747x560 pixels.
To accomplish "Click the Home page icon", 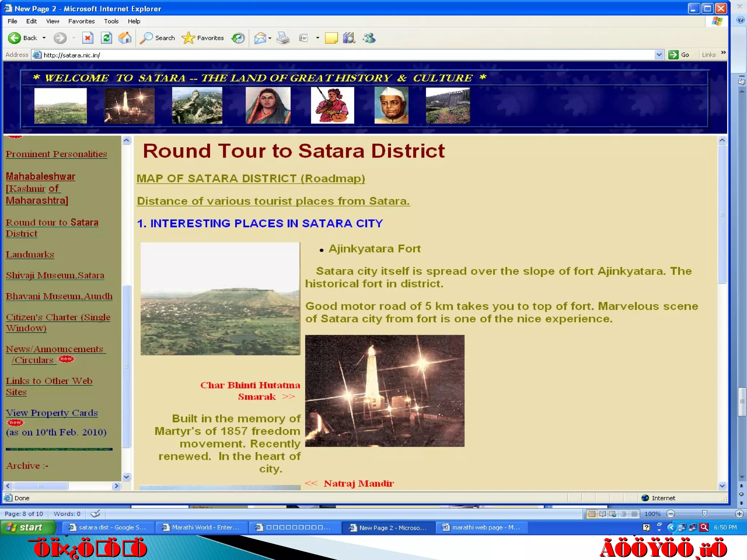I will tap(125, 38).
